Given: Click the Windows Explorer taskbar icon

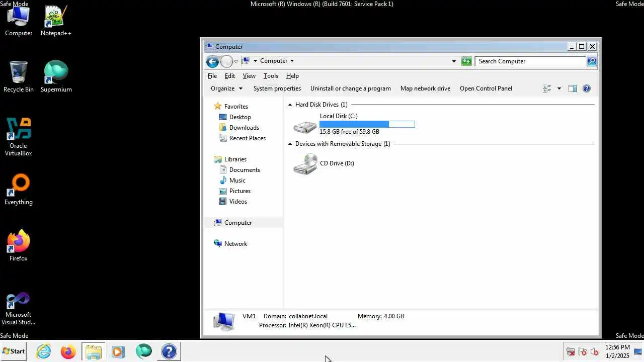Looking at the screenshot, I should [x=93, y=351].
